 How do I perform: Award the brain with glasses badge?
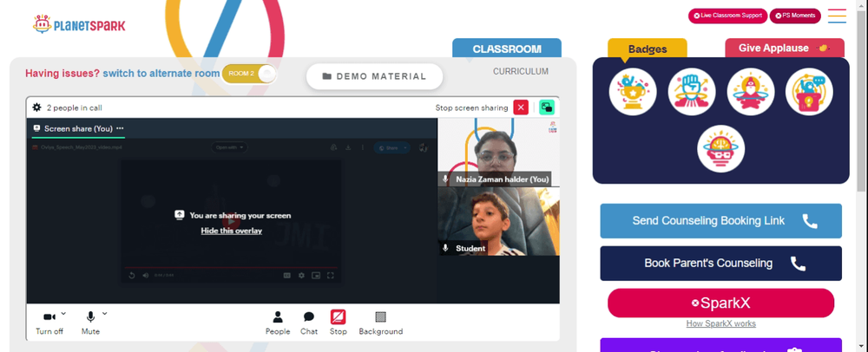click(720, 148)
